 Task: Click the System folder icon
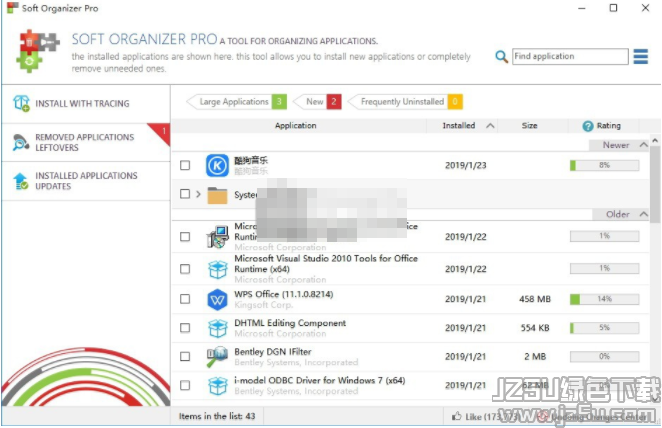(x=217, y=195)
